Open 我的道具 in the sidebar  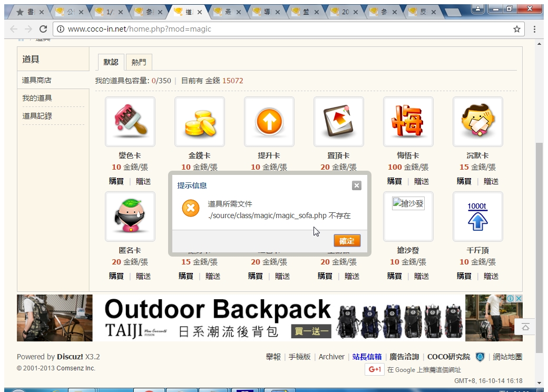(37, 98)
